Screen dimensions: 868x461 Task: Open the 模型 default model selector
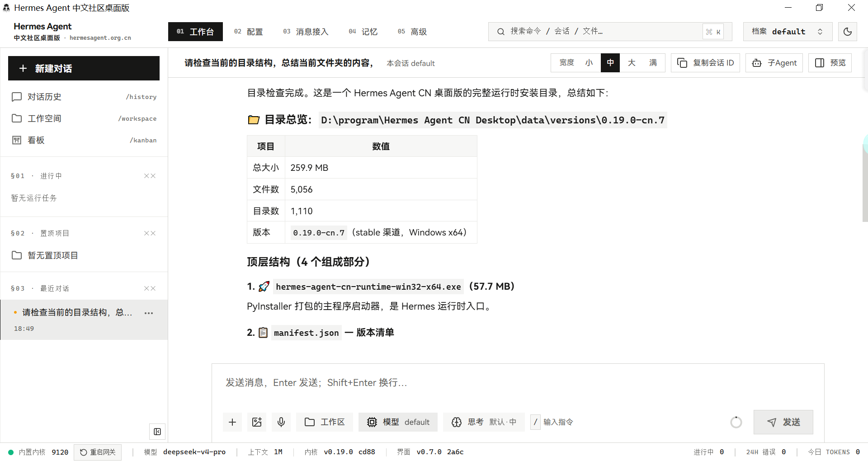[398, 422]
